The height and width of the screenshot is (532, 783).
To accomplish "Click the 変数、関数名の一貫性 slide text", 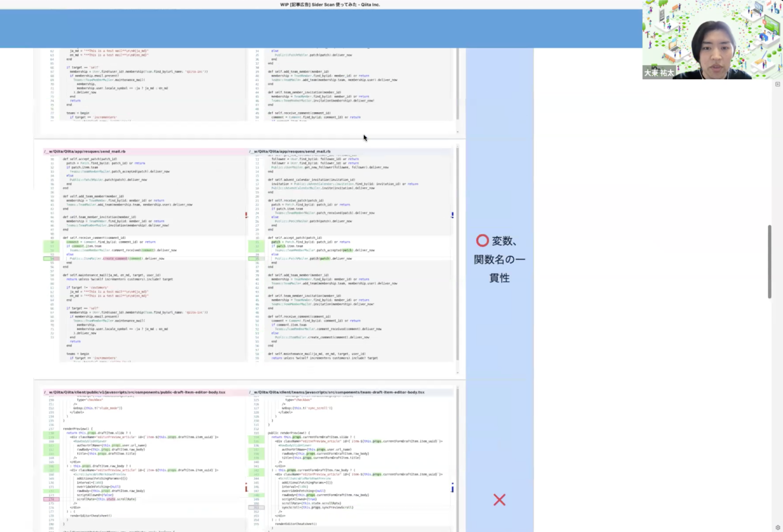I will [499, 259].
